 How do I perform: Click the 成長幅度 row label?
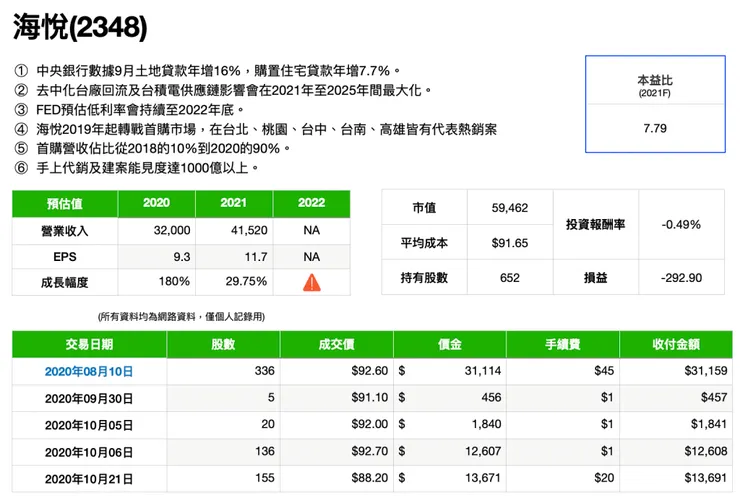[x=65, y=282]
